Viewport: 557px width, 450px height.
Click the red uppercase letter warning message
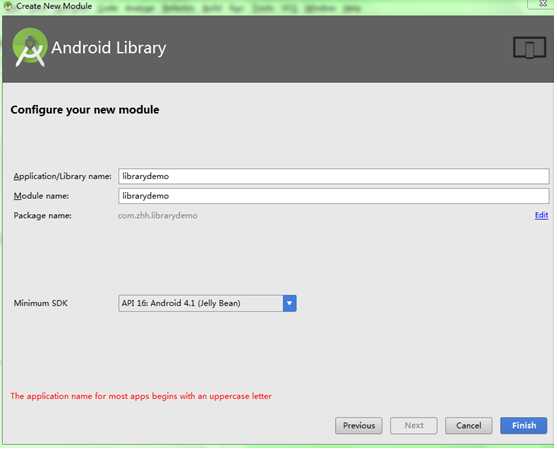pos(141,396)
